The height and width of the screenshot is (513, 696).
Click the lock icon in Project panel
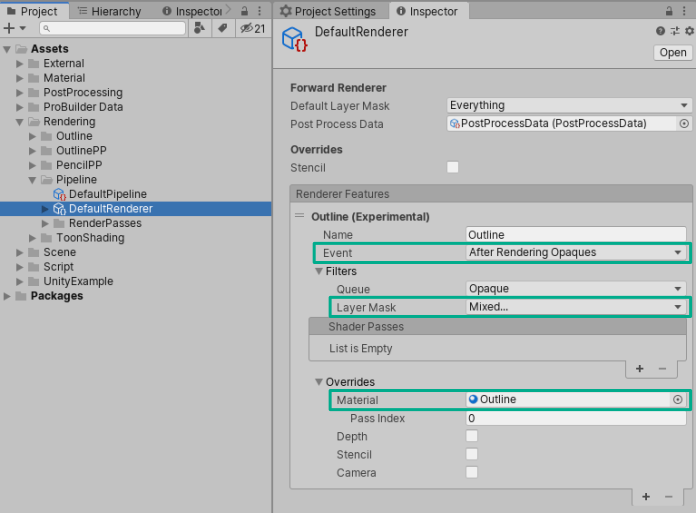click(244, 11)
